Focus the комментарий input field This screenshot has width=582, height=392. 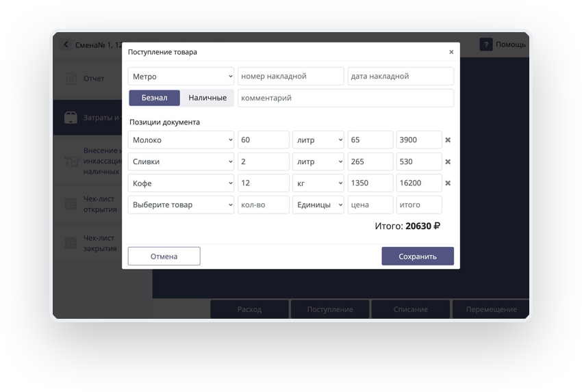pos(345,98)
